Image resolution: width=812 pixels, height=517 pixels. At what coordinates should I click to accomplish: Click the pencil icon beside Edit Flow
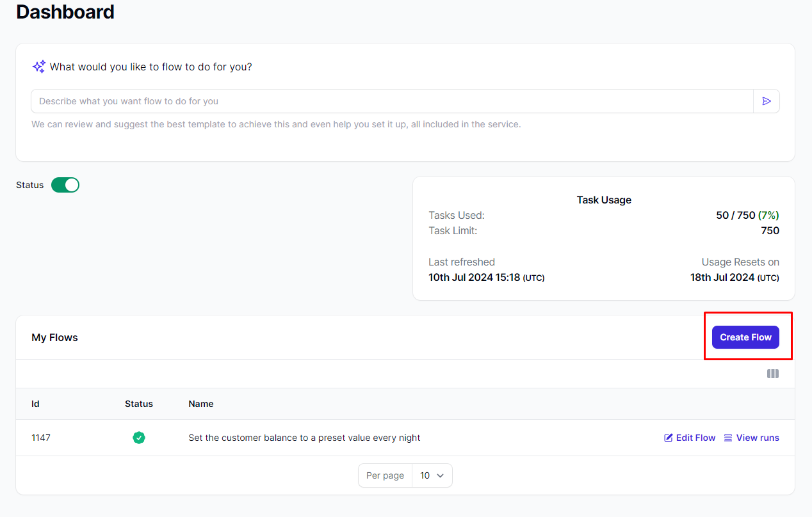[x=669, y=438]
